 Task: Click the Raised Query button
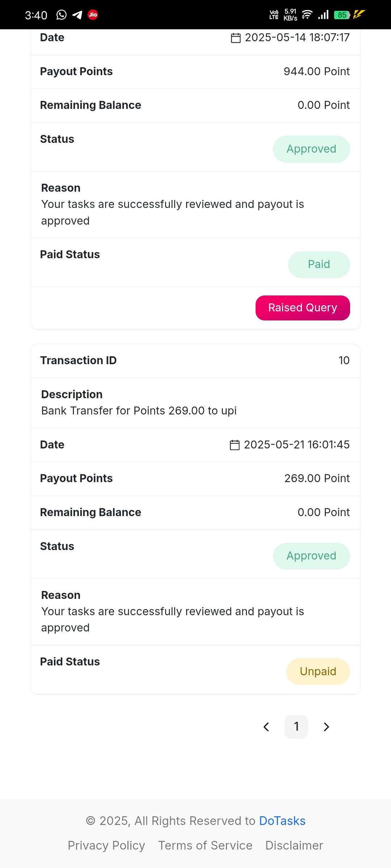303,308
